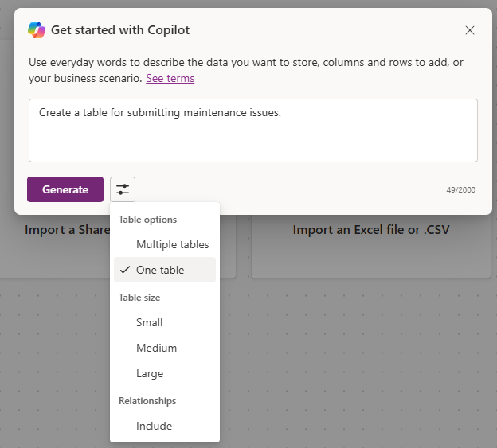Open the See terms link

coord(170,78)
